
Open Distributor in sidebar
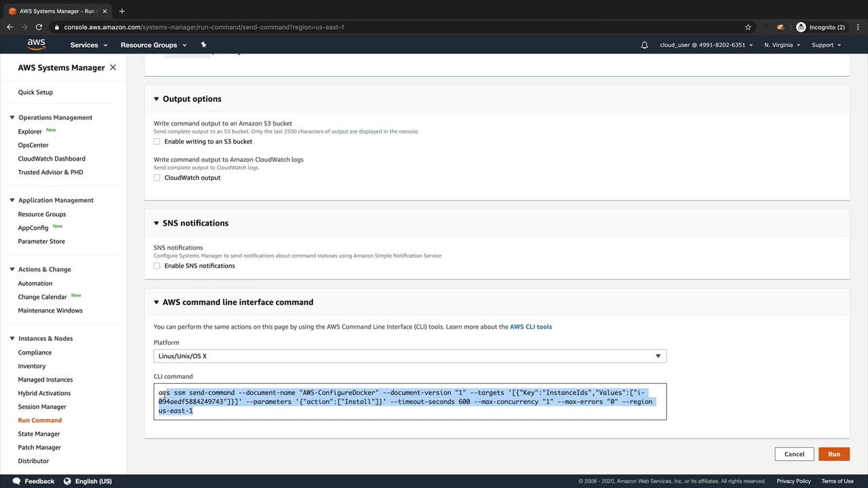point(33,461)
